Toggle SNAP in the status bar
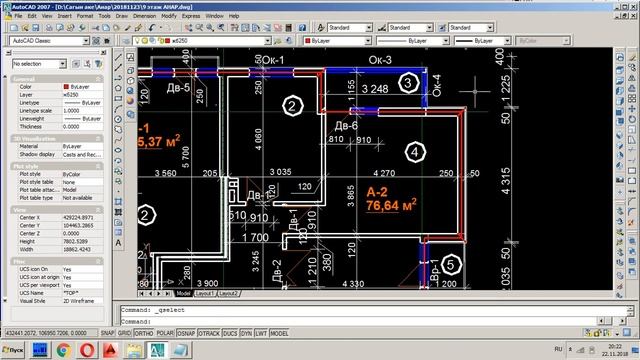The width and height of the screenshot is (640, 360). point(108,333)
